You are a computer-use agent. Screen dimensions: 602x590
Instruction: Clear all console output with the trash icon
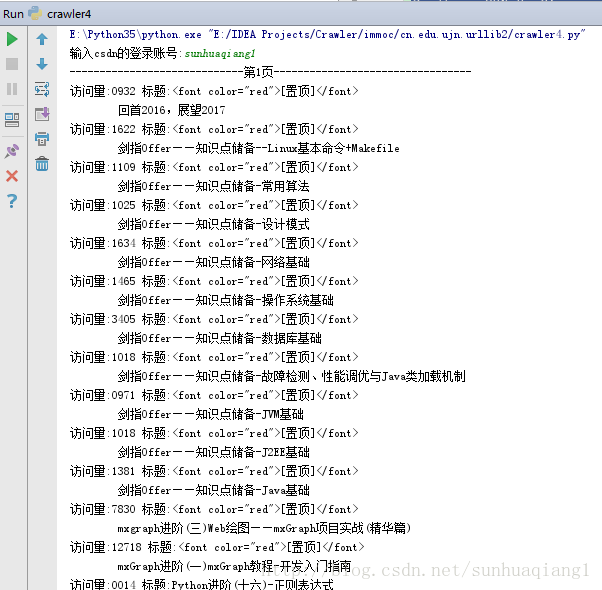click(42, 164)
